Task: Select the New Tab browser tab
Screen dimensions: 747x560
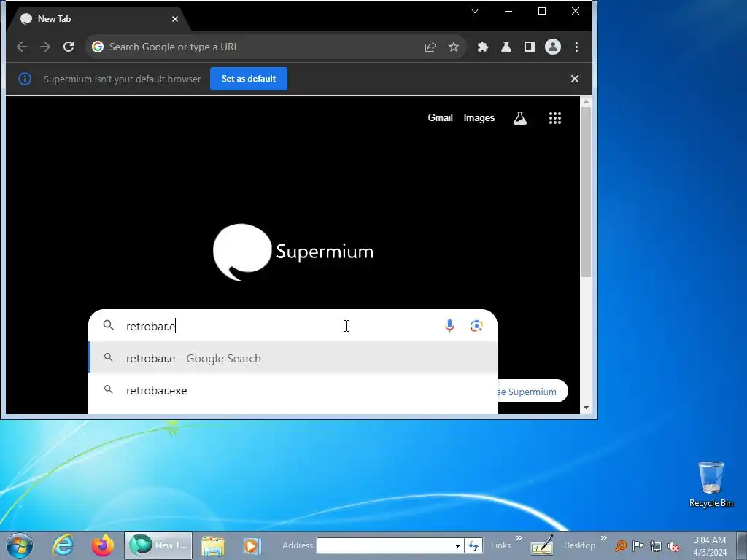Action: point(98,19)
